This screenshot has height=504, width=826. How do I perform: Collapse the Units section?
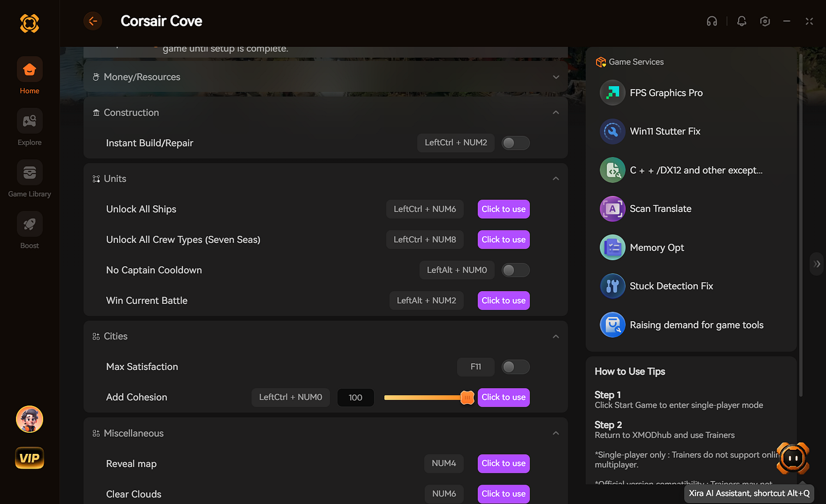pyautogui.click(x=556, y=179)
